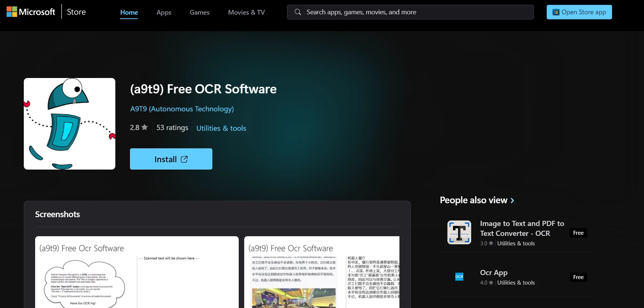
Task: Click the Image to Text converter icon
Action: coord(459,233)
